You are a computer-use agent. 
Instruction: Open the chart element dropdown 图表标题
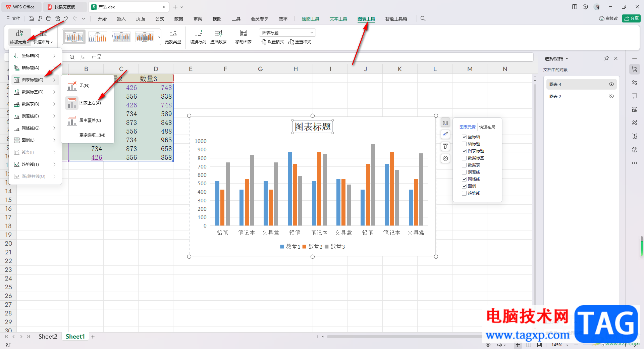click(x=287, y=33)
